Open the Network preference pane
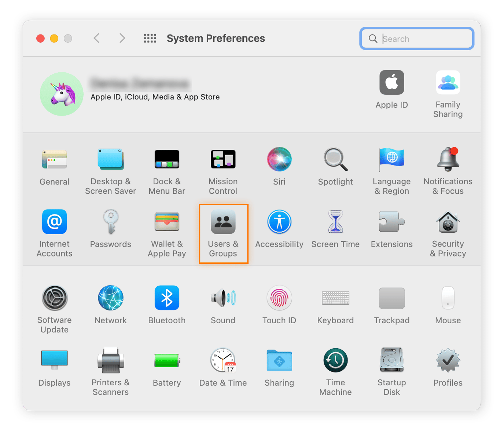This screenshot has width=504, height=433. 110,298
